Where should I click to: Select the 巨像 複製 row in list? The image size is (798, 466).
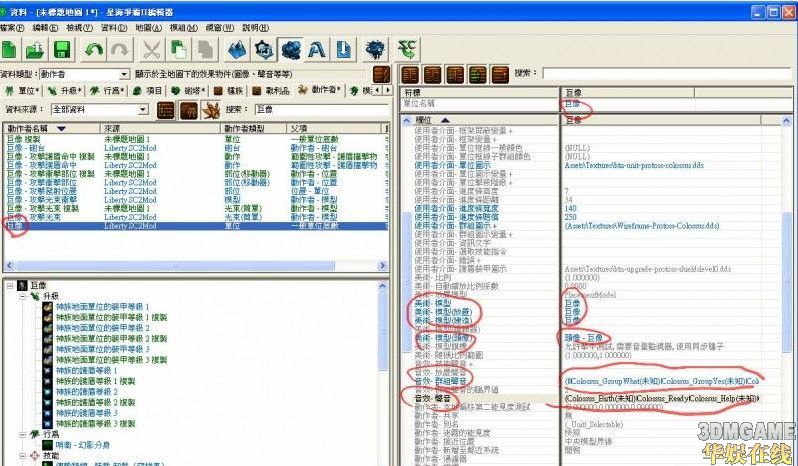click(x=195, y=139)
